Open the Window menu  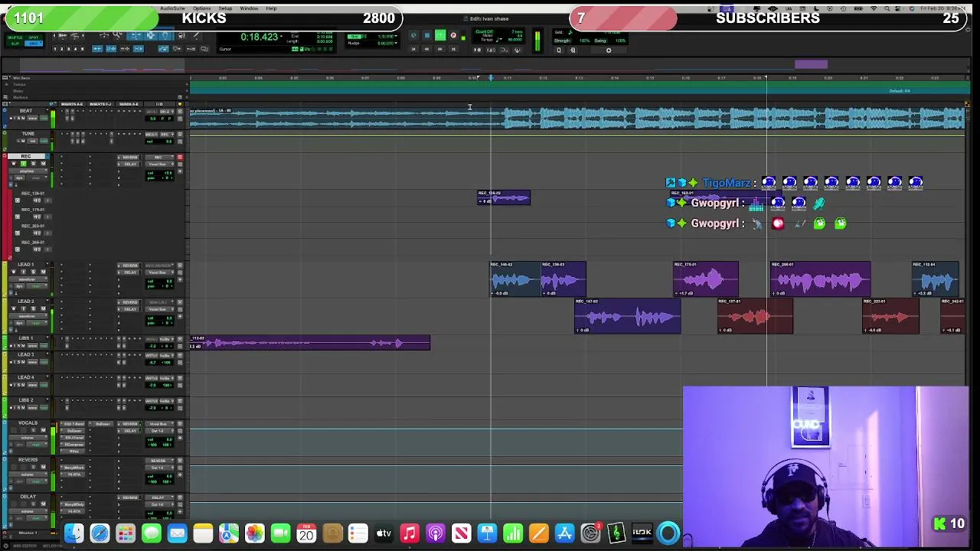249,8
